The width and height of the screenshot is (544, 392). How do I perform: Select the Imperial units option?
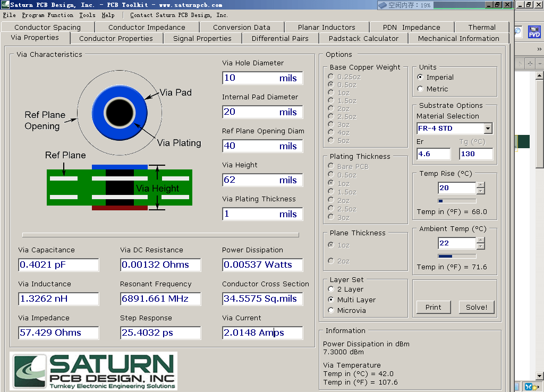click(436, 78)
